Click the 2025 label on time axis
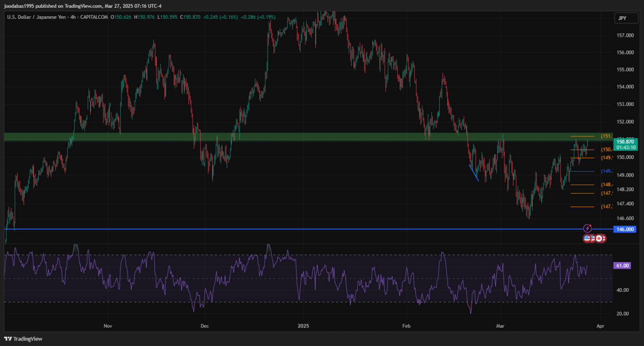 [304, 326]
